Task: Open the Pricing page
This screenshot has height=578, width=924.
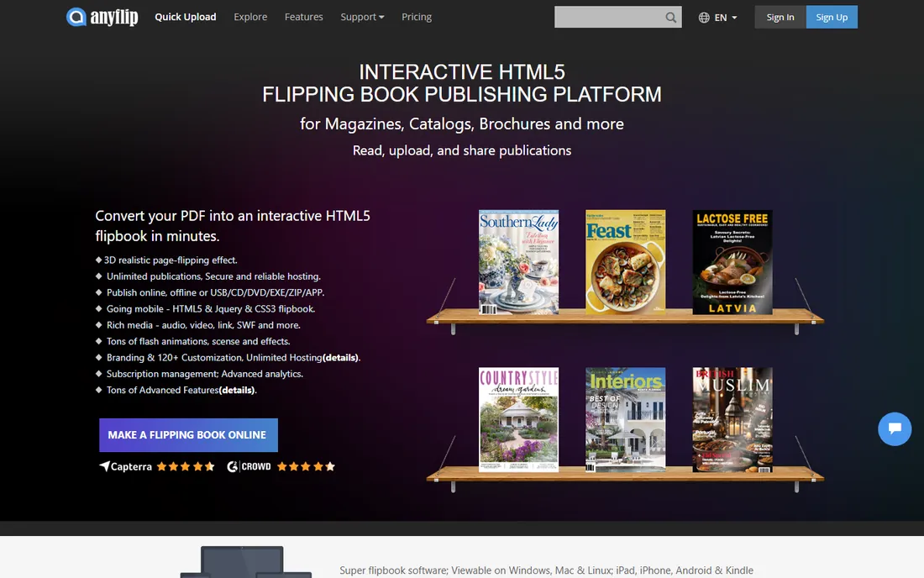Action: click(x=417, y=17)
